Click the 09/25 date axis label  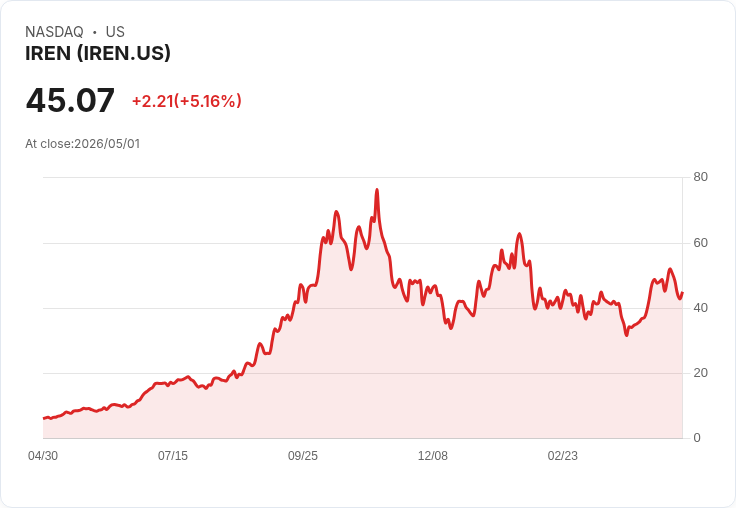point(303,456)
